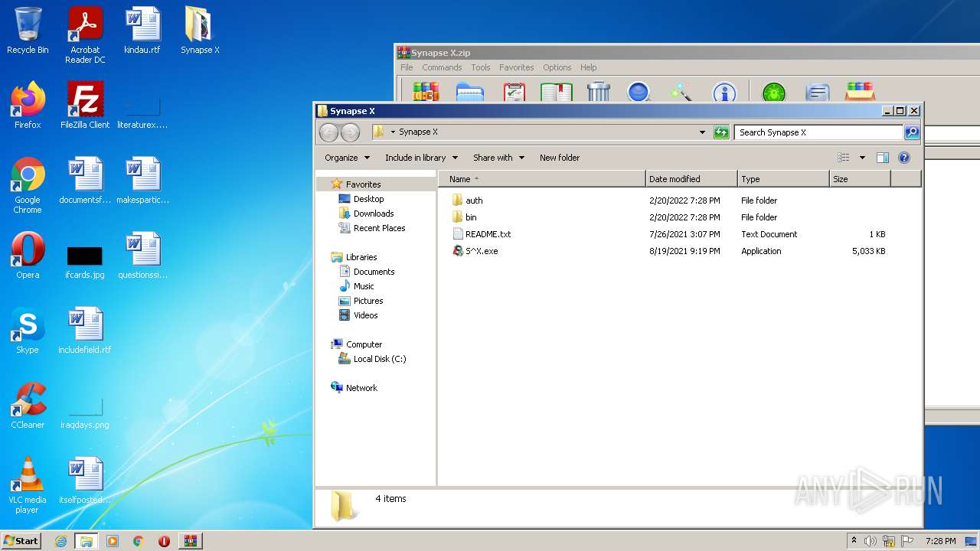
Task: Sort by Name column header
Action: pyautogui.click(x=542, y=179)
